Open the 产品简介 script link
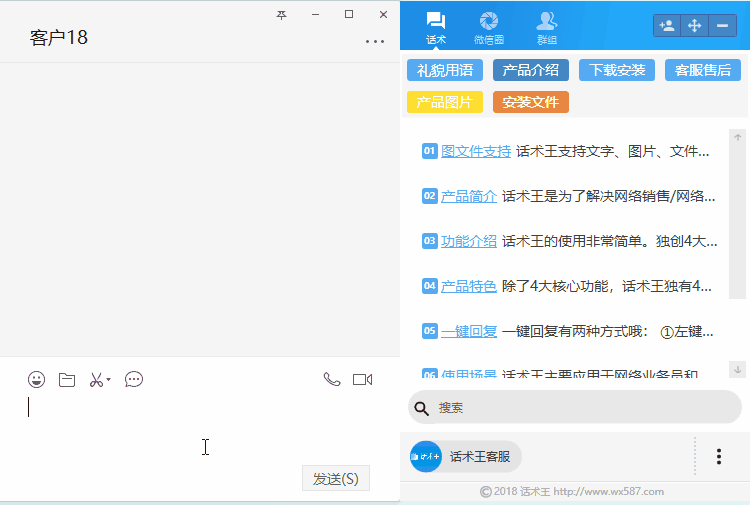 pyautogui.click(x=469, y=196)
